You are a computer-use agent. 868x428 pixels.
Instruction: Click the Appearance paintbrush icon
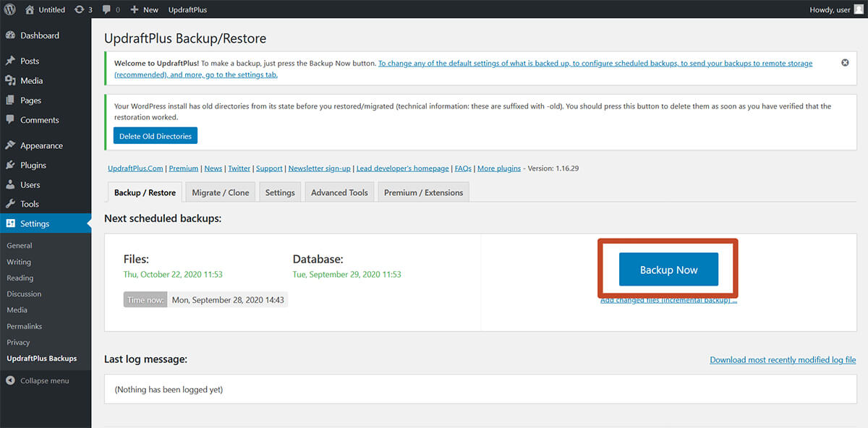[x=11, y=145]
